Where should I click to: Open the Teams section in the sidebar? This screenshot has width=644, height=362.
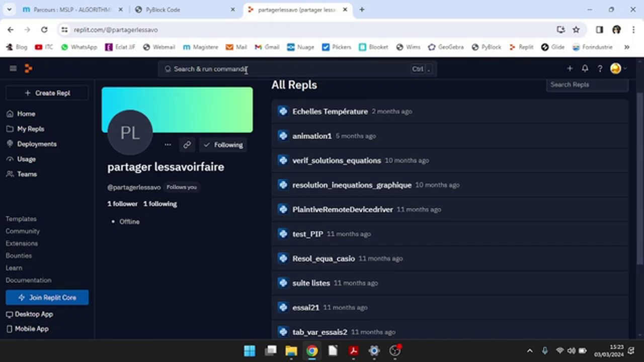pyautogui.click(x=27, y=174)
